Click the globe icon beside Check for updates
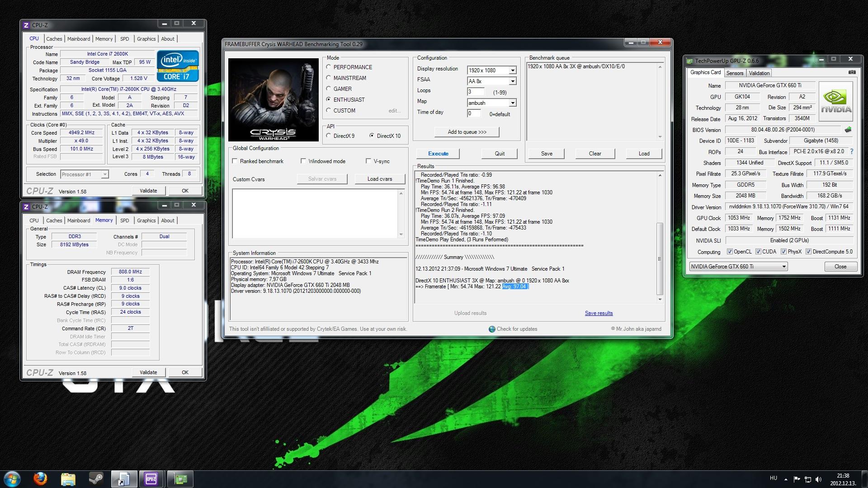This screenshot has width=868, height=488. [492, 329]
